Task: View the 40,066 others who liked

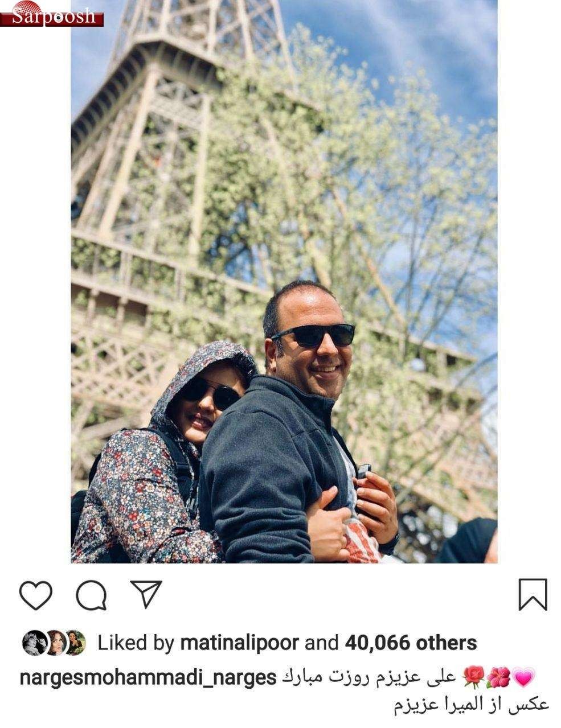Action: (411, 643)
